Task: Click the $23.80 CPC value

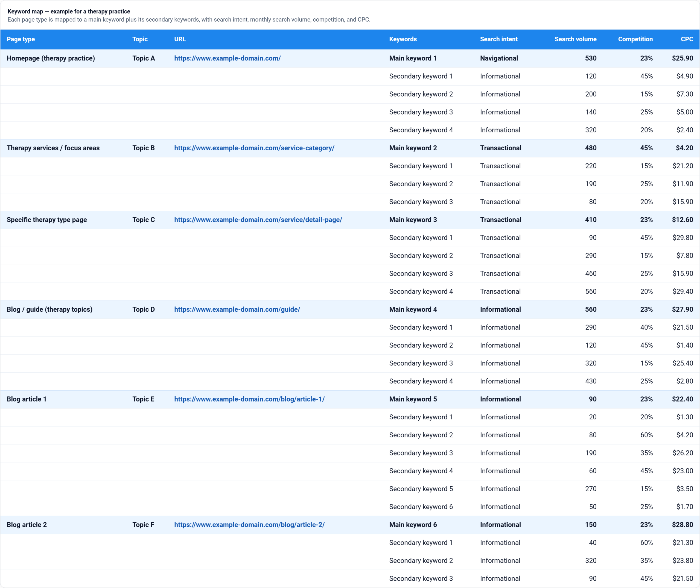Action: click(683, 561)
